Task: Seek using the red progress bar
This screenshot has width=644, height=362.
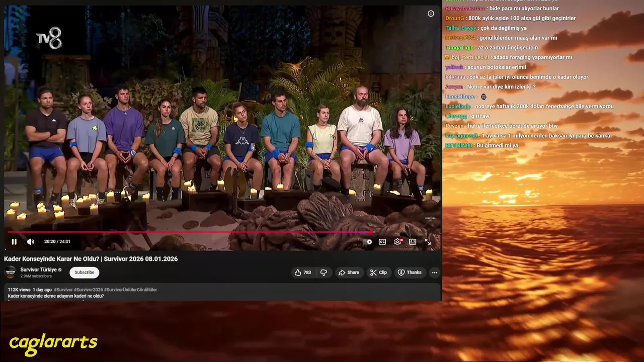Action: (223, 232)
